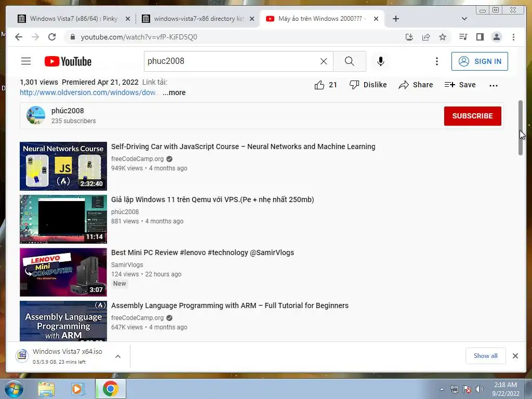Click the YouTube search magnifier button
The width and height of the screenshot is (532, 399).
coord(350,61)
